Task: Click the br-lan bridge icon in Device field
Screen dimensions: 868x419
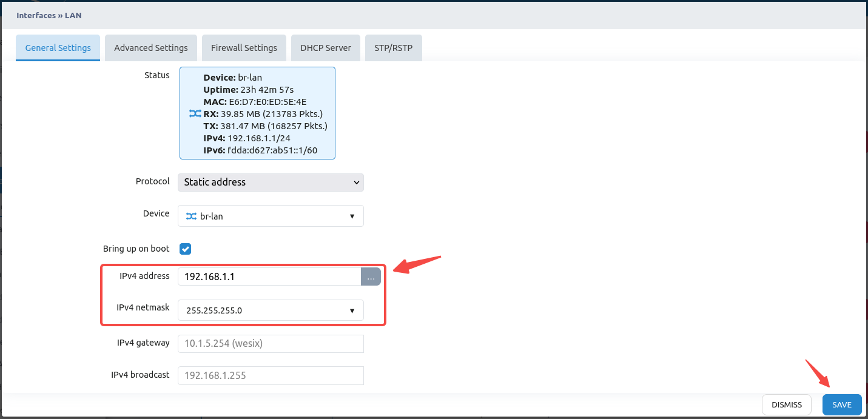Action: tap(191, 216)
